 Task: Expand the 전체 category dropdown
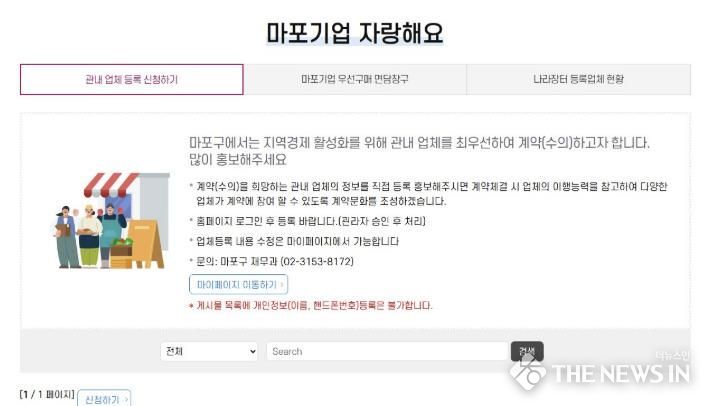209,351
